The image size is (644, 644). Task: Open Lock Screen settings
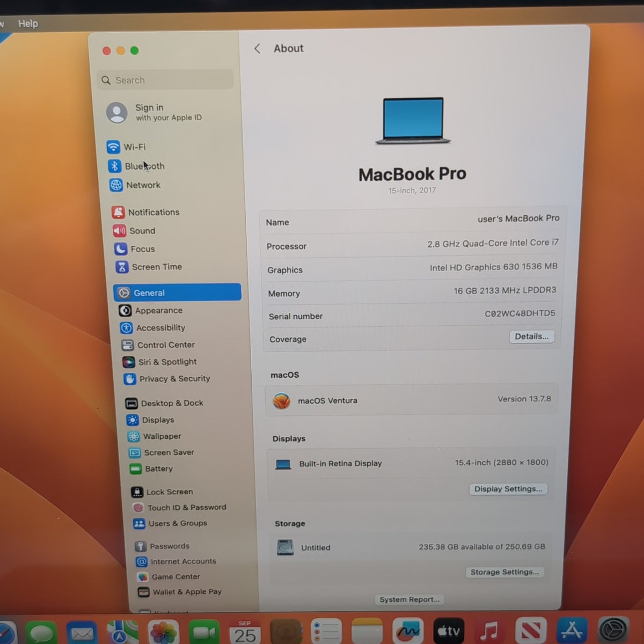click(162, 492)
